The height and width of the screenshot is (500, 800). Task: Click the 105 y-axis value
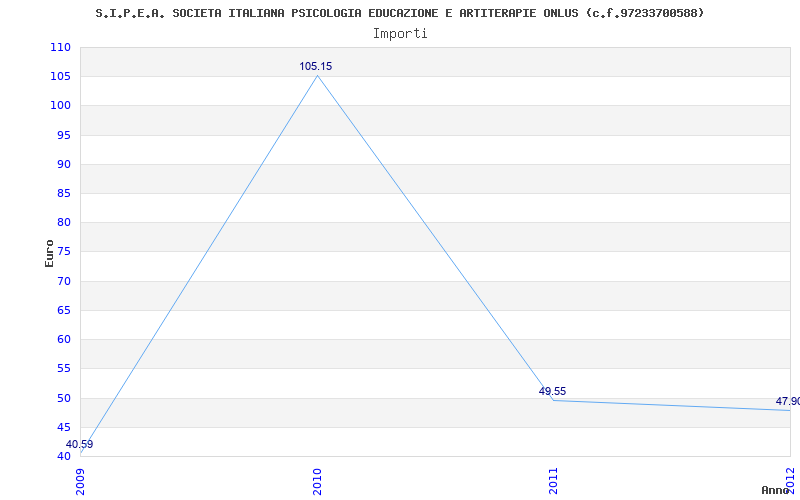pos(60,77)
